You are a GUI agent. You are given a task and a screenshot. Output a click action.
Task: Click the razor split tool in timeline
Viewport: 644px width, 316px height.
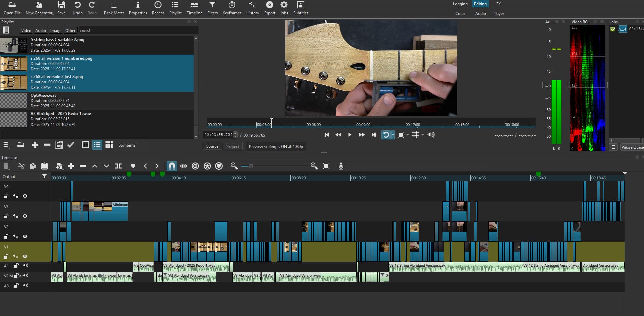pyautogui.click(x=118, y=166)
